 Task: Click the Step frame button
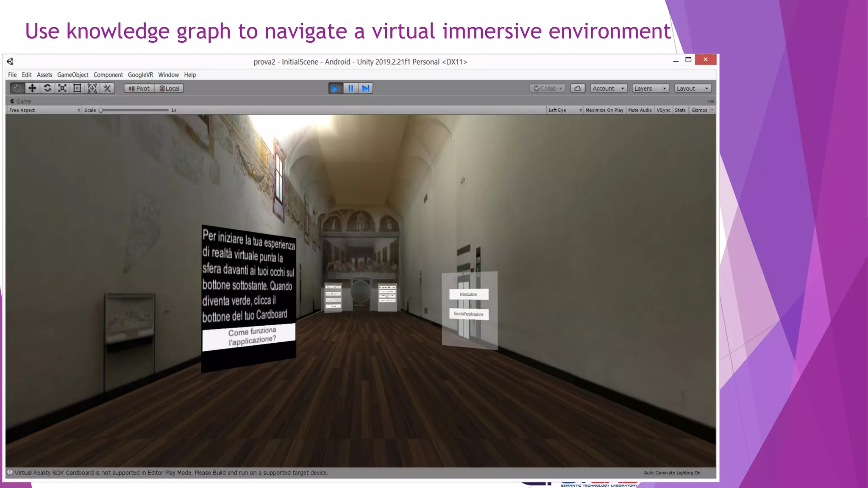tap(365, 89)
